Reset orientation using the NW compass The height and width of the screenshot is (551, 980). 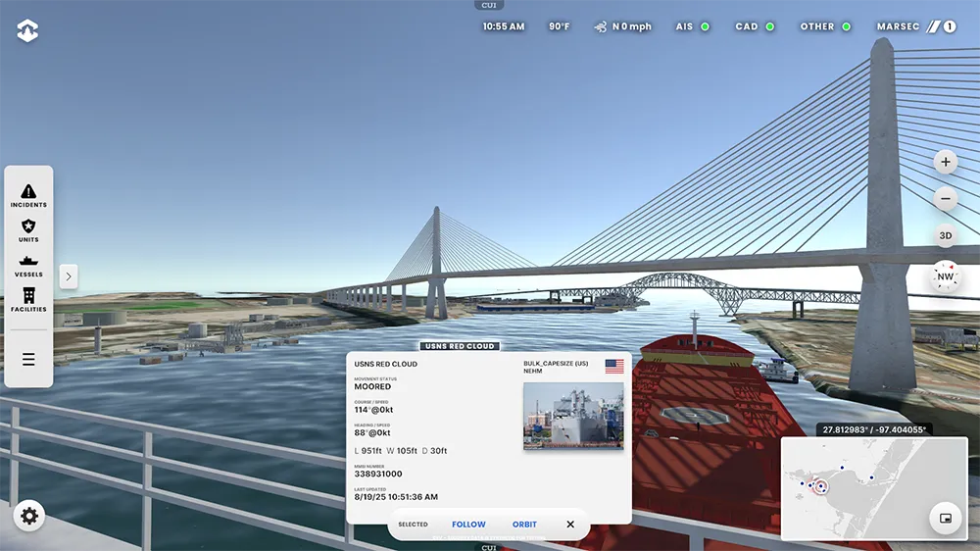[x=945, y=276]
